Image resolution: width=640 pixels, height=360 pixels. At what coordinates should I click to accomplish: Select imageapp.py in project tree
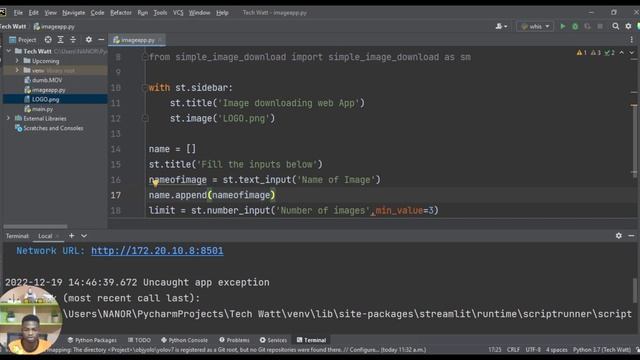click(49, 90)
